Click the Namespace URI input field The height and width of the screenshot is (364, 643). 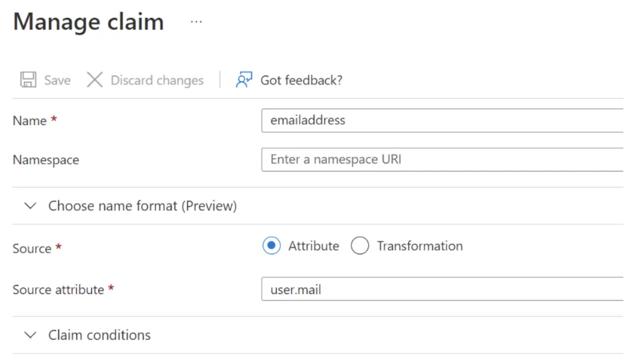[x=442, y=159]
